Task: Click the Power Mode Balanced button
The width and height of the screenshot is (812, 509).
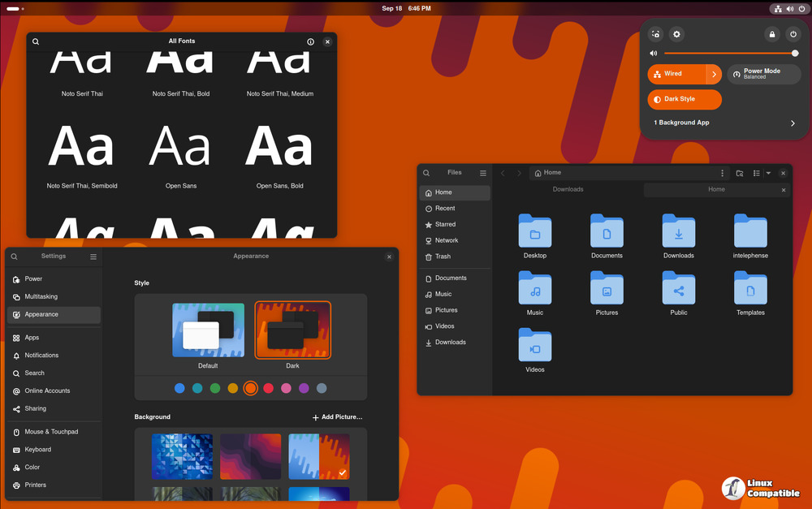Action: coord(763,74)
